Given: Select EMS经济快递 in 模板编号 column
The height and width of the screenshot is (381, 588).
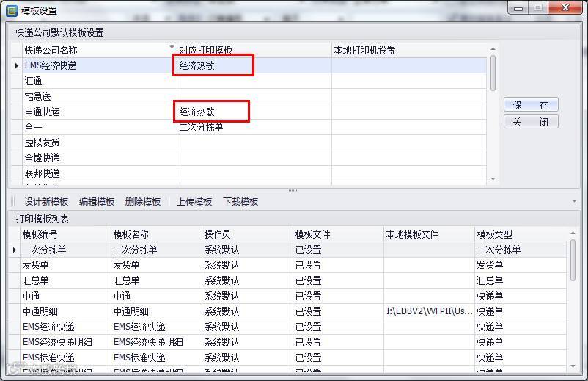Looking at the screenshot, I should click(x=66, y=327).
